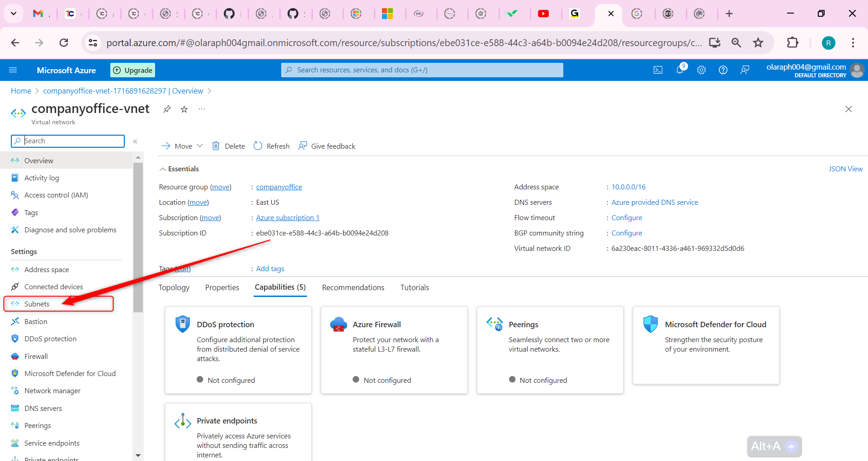Click the left menu Search field
Screen dimensions: 868x461
pos(68,141)
